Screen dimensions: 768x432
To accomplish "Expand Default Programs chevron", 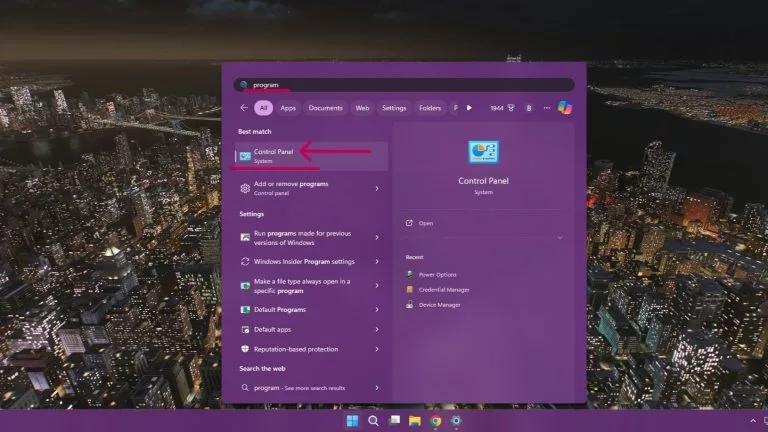I will [x=377, y=310].
